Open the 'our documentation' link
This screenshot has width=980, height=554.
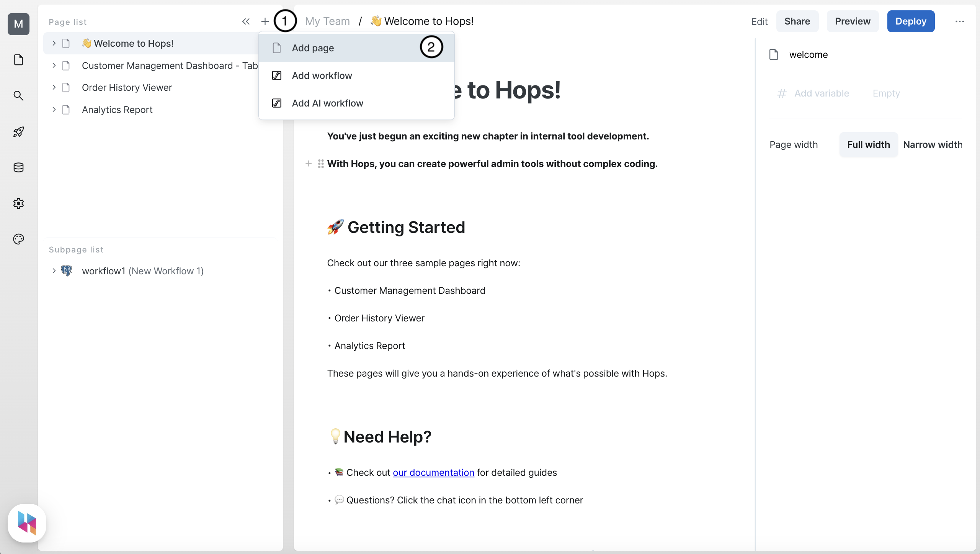point(433,472)
